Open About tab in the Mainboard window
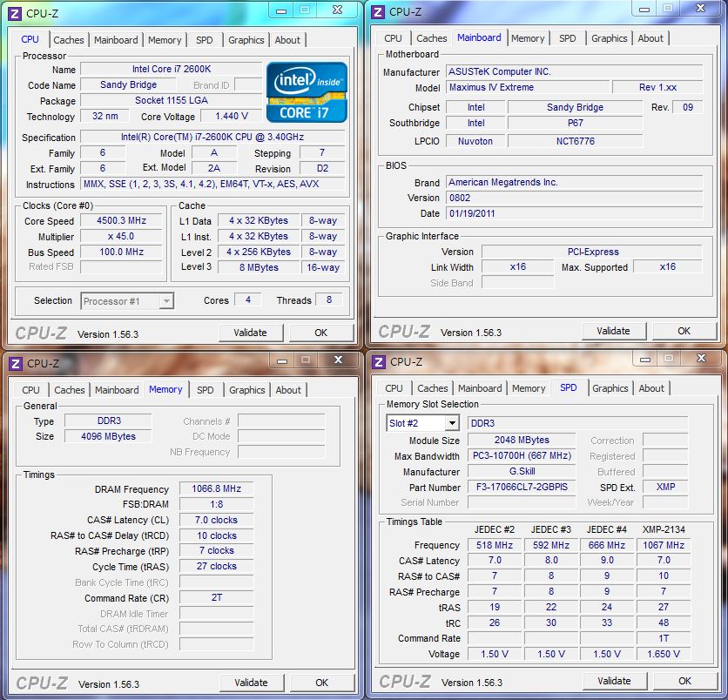Screen dimensions: 728x700 [650, 38]
